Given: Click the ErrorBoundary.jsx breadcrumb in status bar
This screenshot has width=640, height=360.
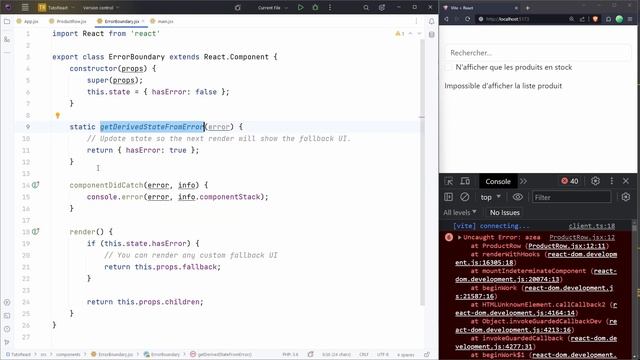Looking at the screenshot, I should (x=112, y=354).
